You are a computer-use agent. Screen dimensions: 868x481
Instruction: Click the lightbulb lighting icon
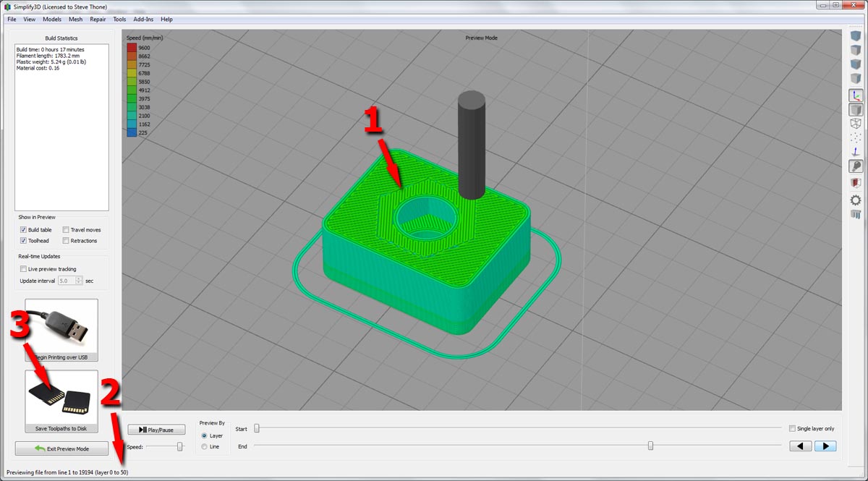click(x=856, y=166)
